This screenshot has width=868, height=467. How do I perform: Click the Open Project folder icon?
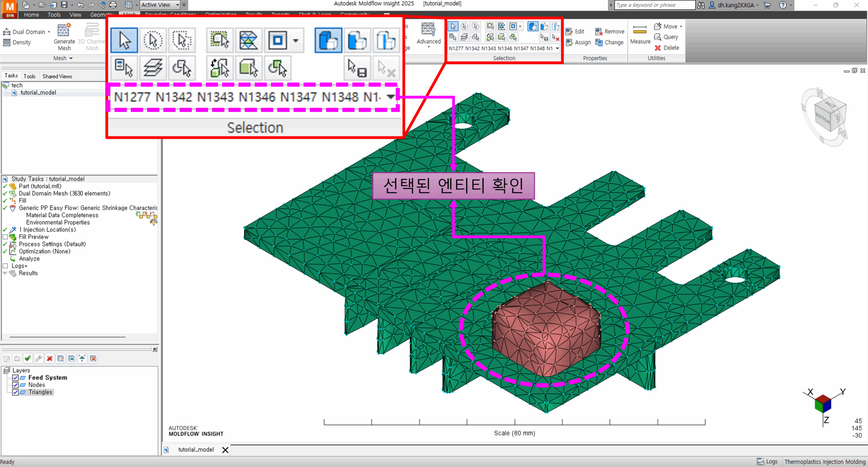(42, 5)
